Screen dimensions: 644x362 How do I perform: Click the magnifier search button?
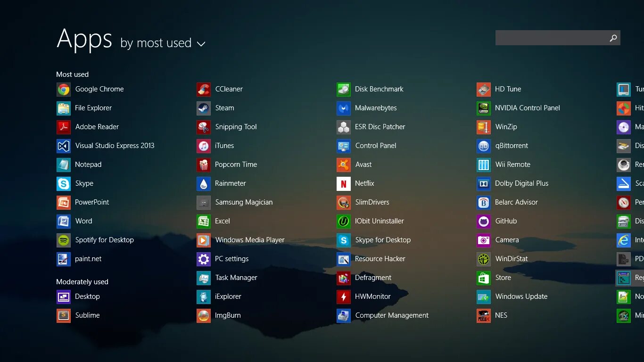613,38
